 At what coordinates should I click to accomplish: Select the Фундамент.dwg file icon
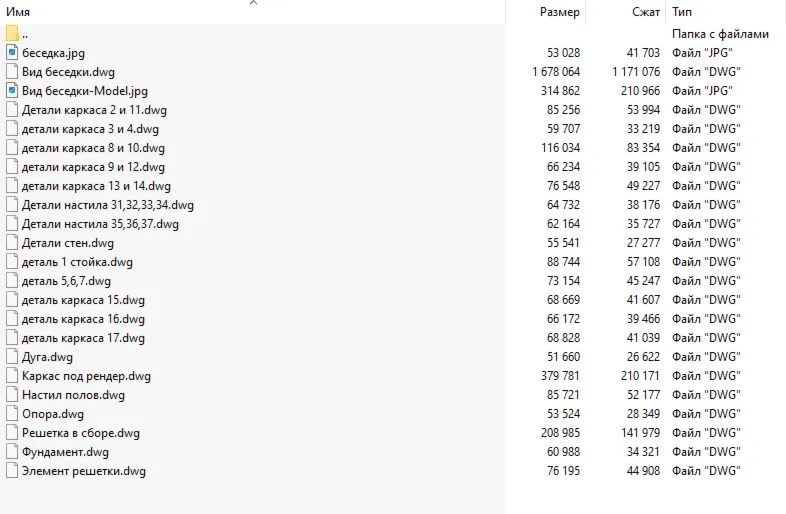tap(13, 452)
